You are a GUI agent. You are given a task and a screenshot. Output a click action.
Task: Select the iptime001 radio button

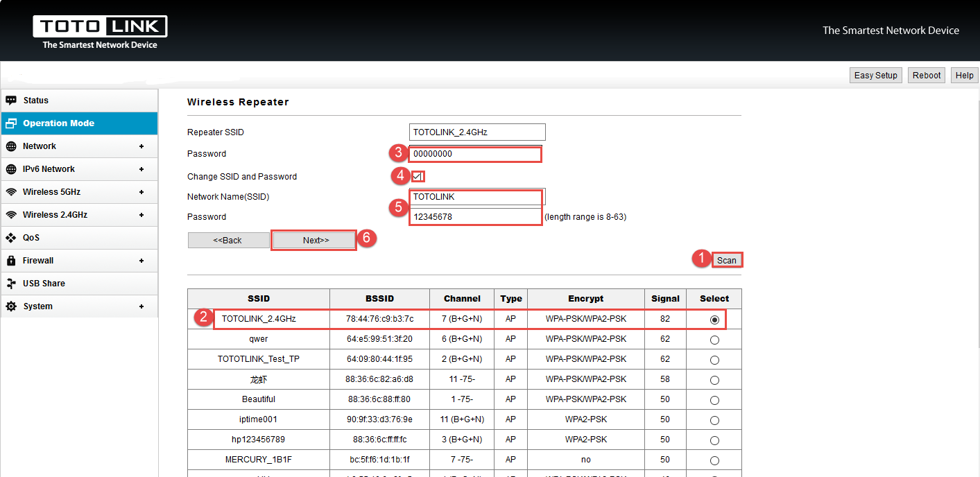click(x=714, y=420)
